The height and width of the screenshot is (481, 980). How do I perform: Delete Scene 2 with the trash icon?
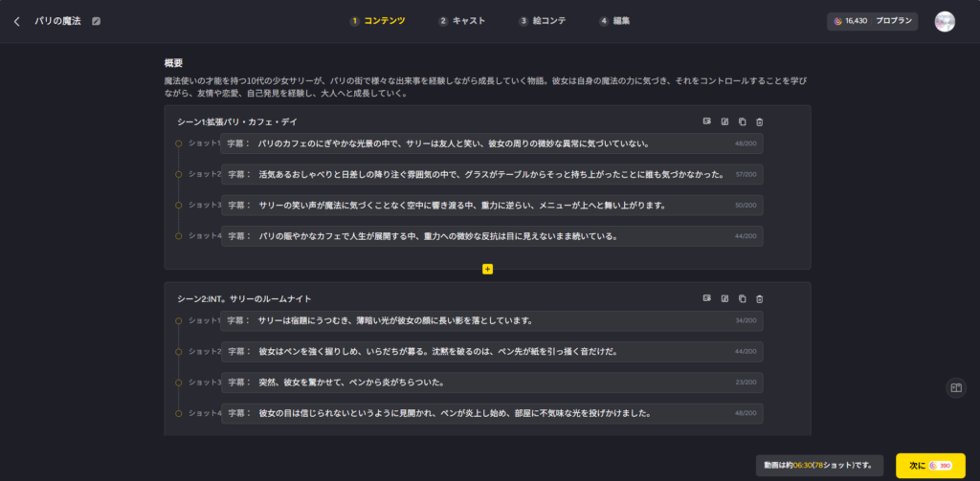coord(760,298)
